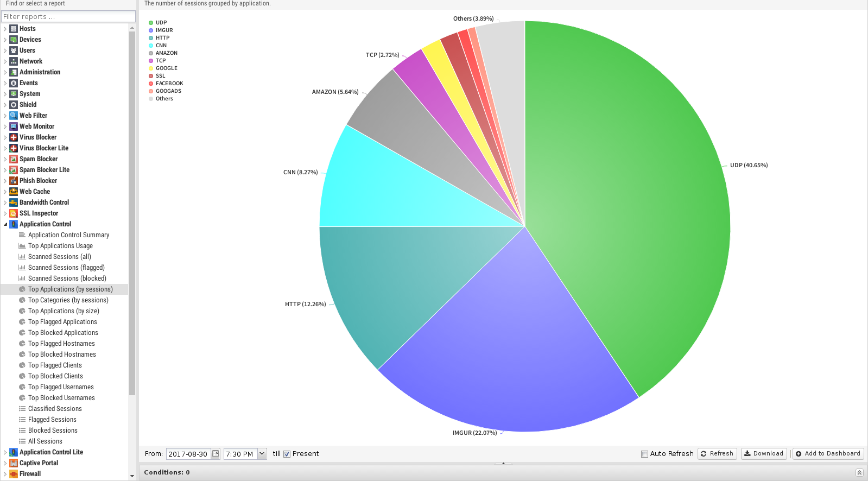Click the Shield report icon
Screen dimensions: 868x481
pyautogui.click(x=14, y=105)
